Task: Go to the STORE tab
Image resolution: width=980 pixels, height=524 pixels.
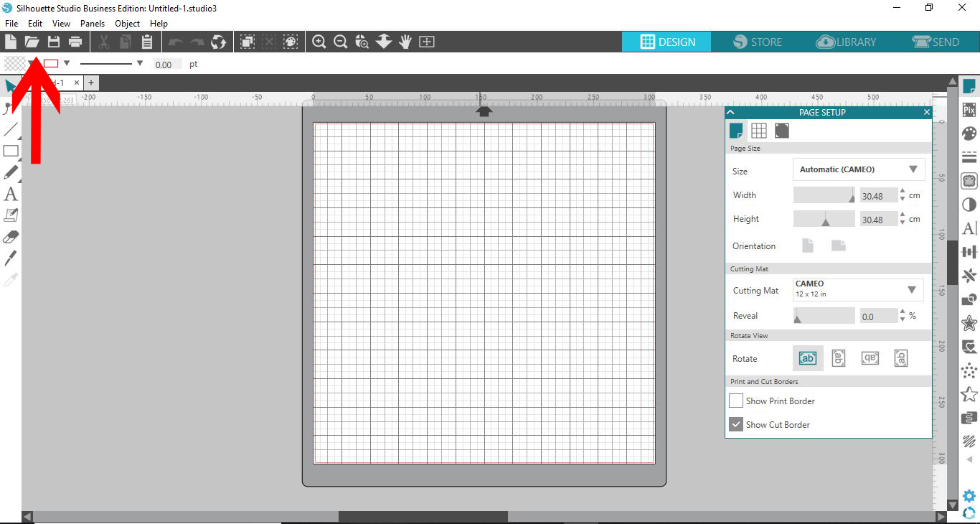Action: pyautogui.click(x=758, y=42)
